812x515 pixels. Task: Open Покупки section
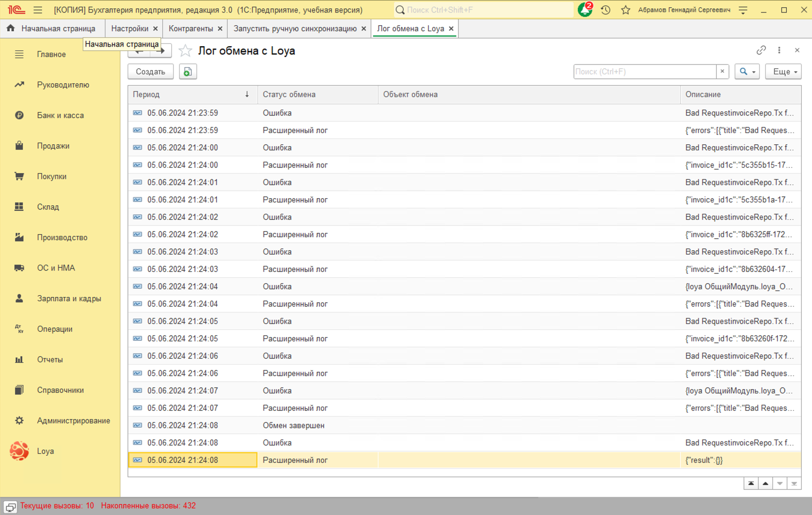(x=60, y=177)
